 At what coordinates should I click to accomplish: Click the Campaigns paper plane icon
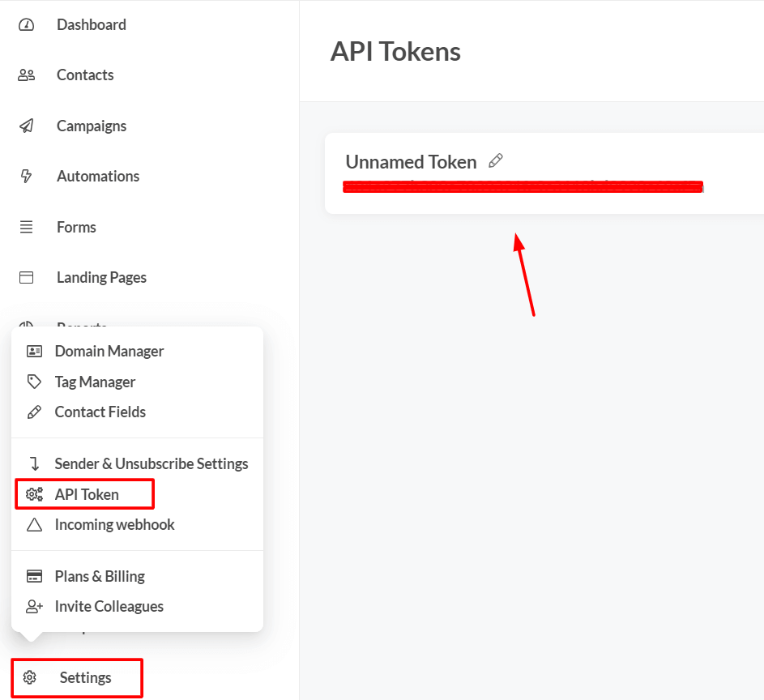[x=27, y=126]
